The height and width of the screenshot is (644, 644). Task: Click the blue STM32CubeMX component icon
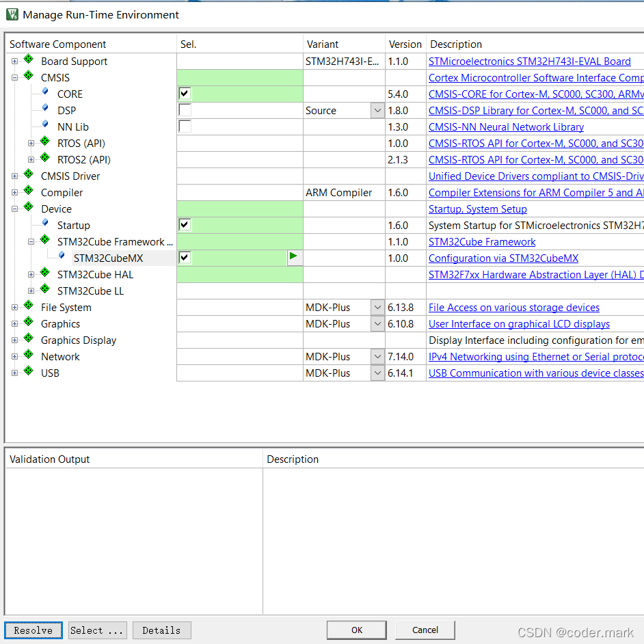(62, 256)
